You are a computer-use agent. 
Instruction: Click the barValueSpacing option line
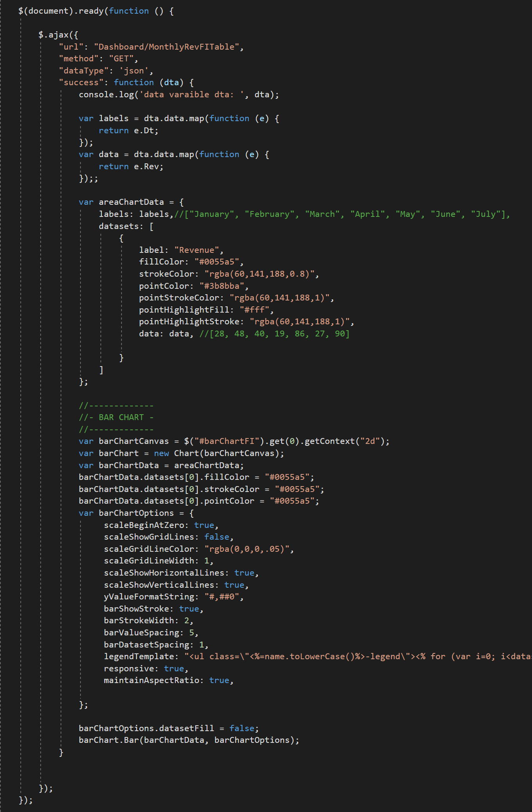click(151, 633)
